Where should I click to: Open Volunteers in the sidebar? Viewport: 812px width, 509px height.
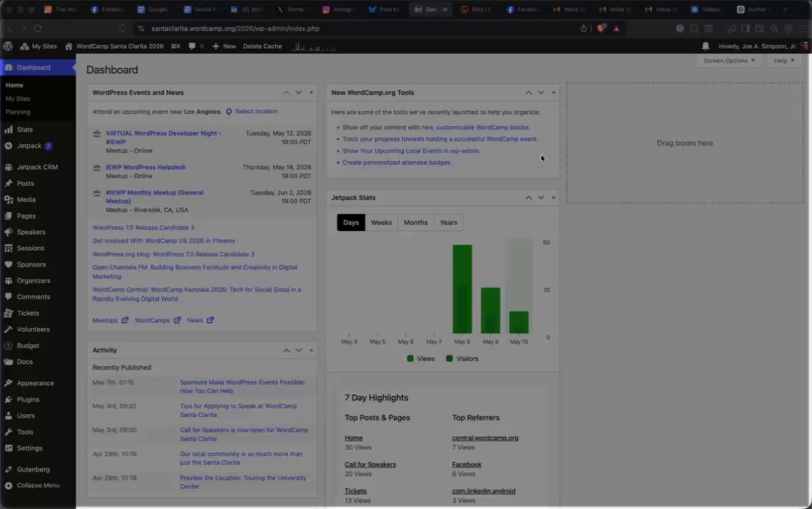coord(33,329)
